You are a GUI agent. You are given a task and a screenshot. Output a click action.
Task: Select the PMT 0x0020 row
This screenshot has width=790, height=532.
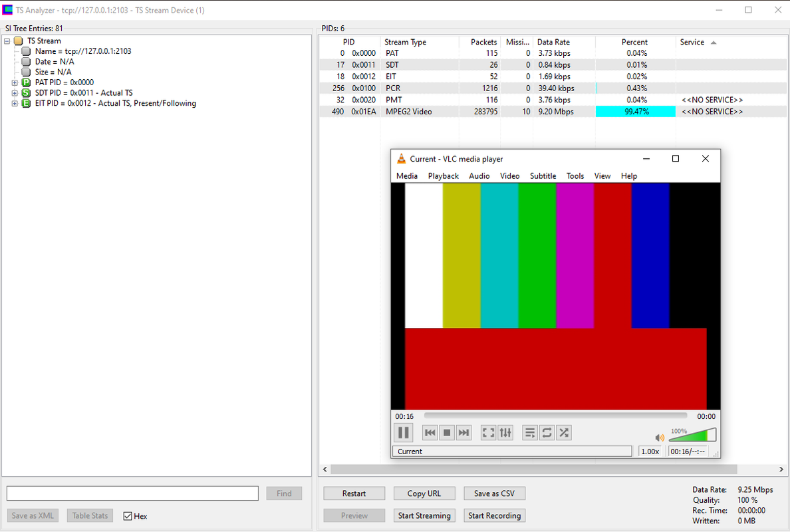point(552,100)
